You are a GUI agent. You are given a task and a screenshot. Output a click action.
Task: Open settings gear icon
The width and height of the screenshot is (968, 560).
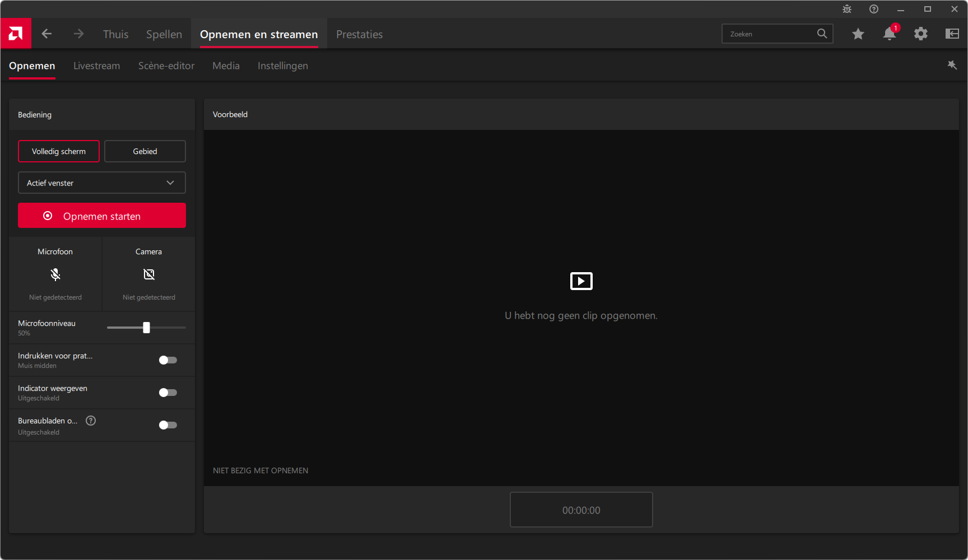point(920,34)
